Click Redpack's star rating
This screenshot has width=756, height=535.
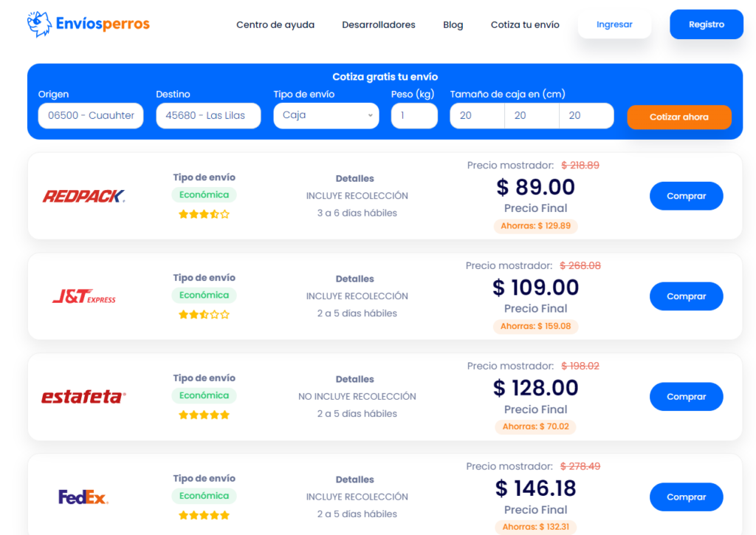pyautogui.click(x=204, y=214)
